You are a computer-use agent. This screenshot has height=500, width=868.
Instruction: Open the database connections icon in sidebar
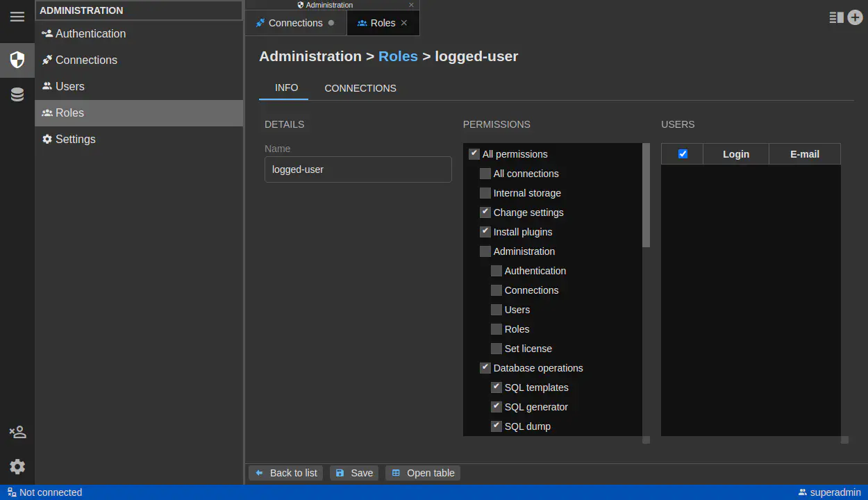pos(17,95)
